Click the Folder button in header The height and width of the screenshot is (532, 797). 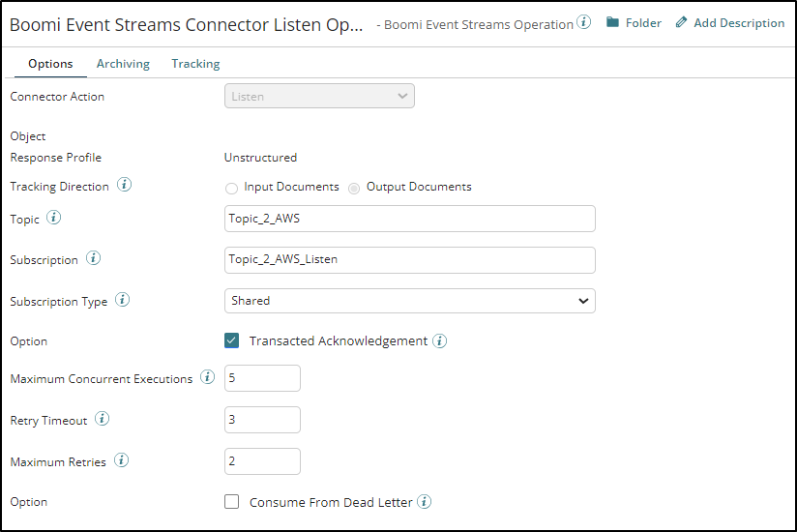(634, 22)
